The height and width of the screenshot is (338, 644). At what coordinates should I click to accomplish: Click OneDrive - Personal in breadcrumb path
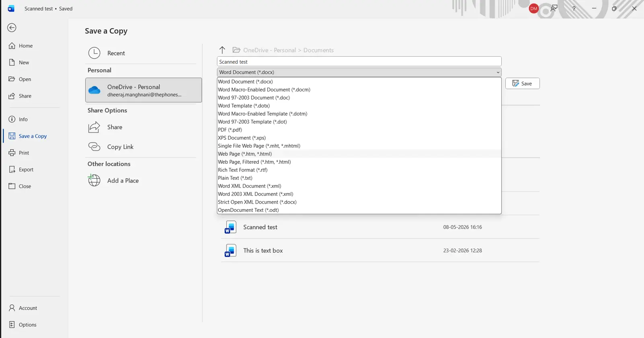point(269,50)
